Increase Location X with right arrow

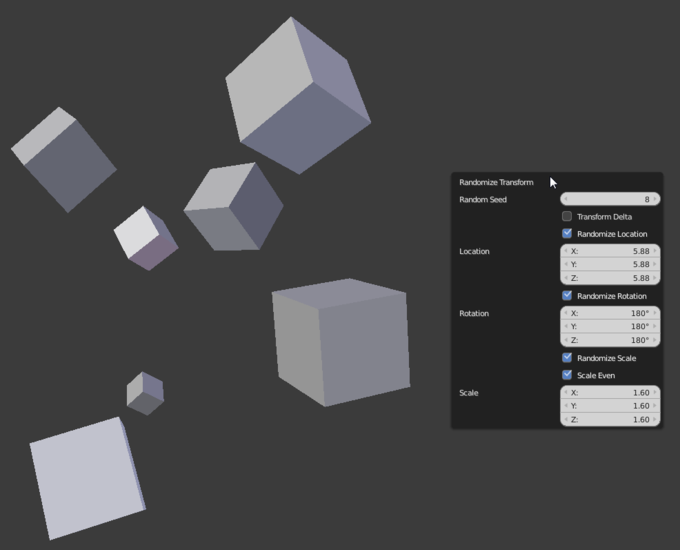(x=655, y=251)
